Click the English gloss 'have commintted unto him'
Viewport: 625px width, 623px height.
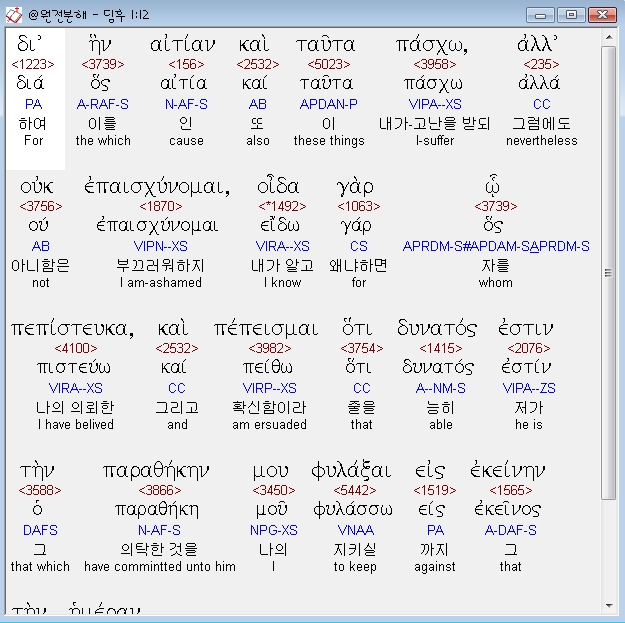point(160,566)
